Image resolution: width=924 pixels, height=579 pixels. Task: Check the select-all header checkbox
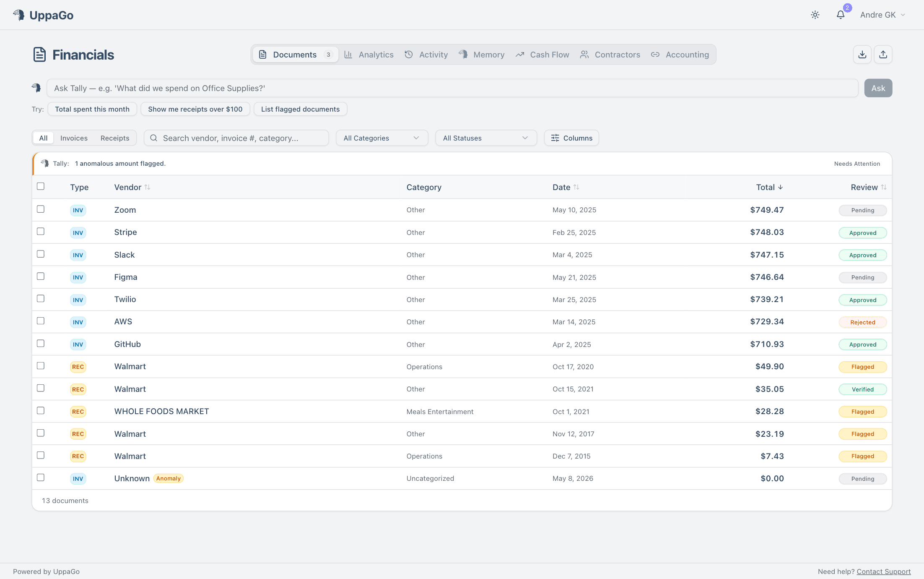click(41, 186)
